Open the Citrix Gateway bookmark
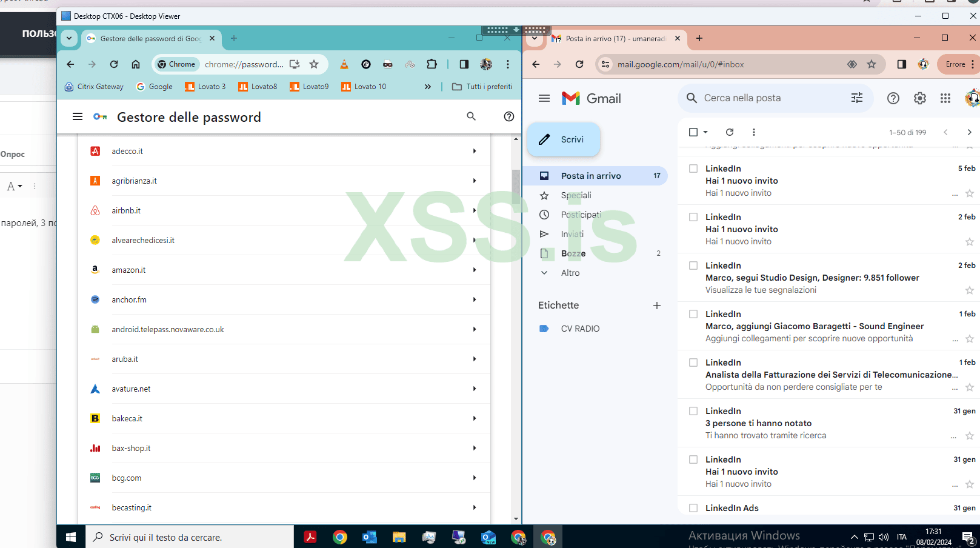Viewport: 980px width, 548px height. (94, 87)
